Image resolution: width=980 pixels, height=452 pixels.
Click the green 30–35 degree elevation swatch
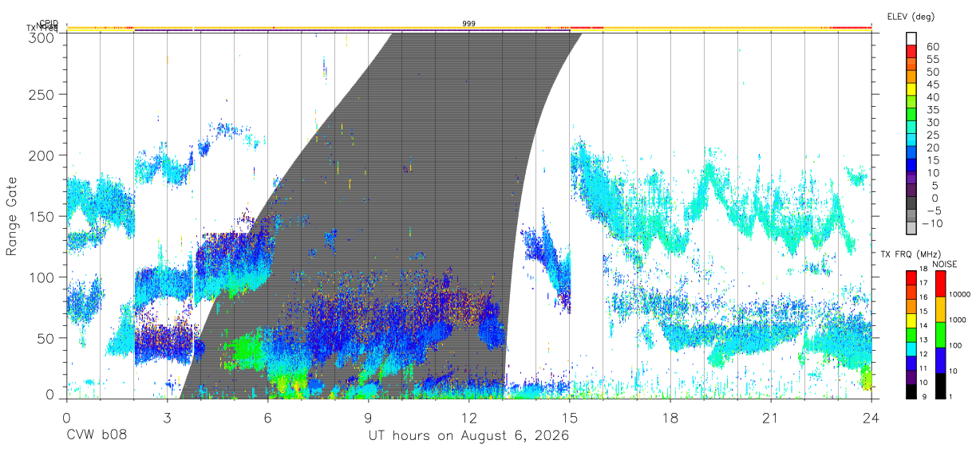911,116
